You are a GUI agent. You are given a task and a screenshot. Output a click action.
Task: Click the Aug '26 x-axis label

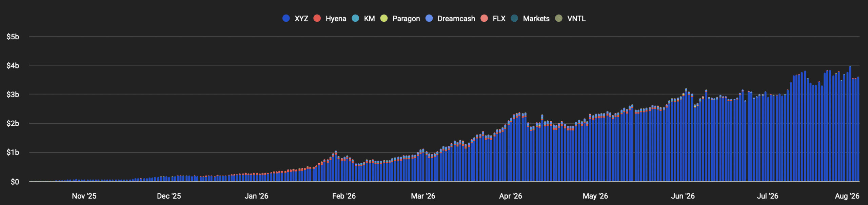[x=847, y=196]
